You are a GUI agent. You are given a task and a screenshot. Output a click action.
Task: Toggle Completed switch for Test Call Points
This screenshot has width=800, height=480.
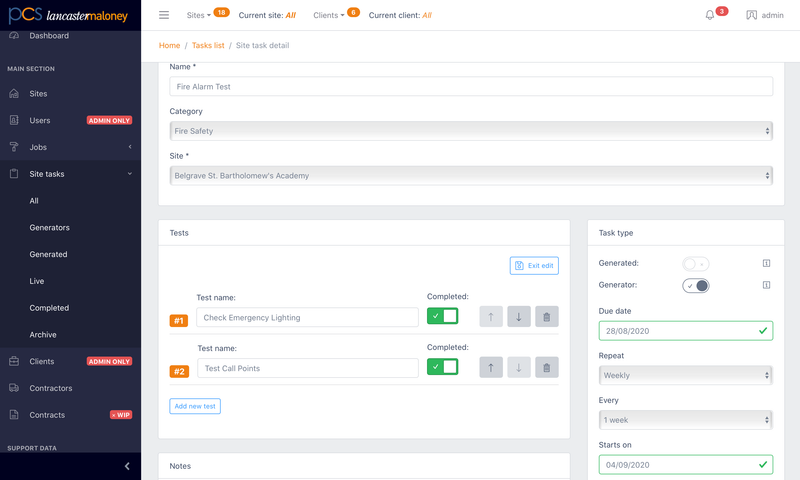(442, 367)
